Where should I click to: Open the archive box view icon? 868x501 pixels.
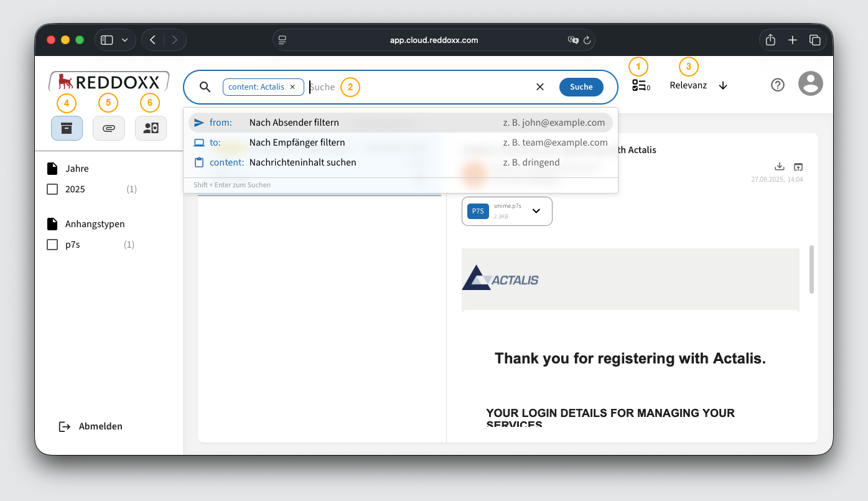pos(67,128)
